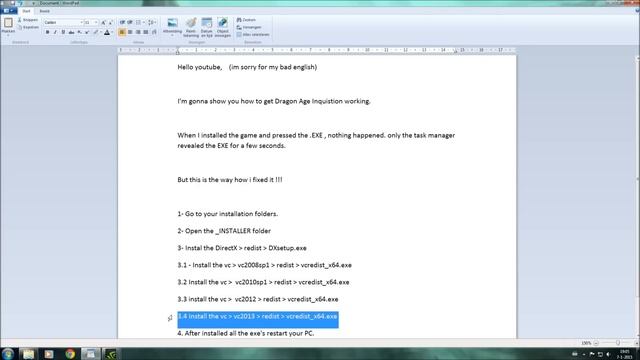Click the zoom out minus button
The image size is (640, 360).
click(596, 343)
